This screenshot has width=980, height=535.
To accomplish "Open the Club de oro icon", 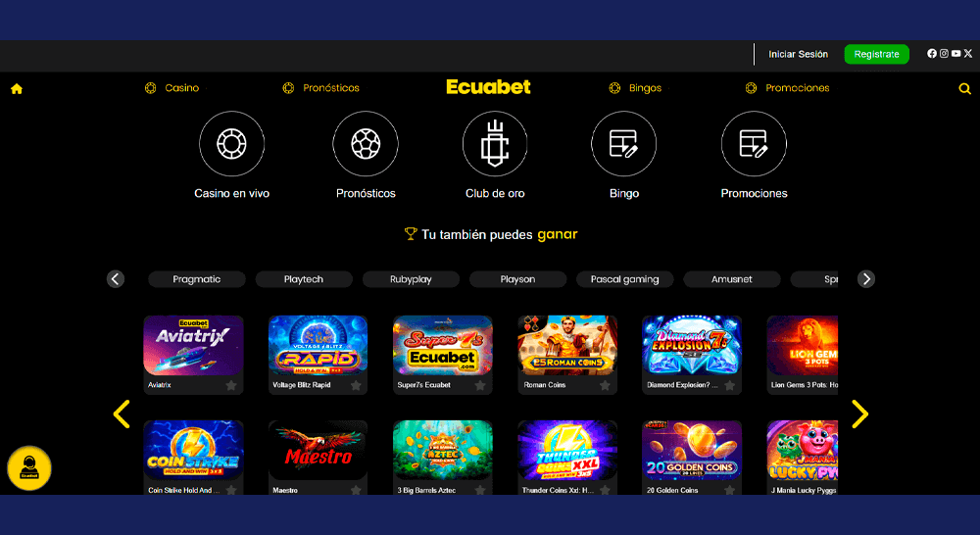I will [x=495, y=144].
